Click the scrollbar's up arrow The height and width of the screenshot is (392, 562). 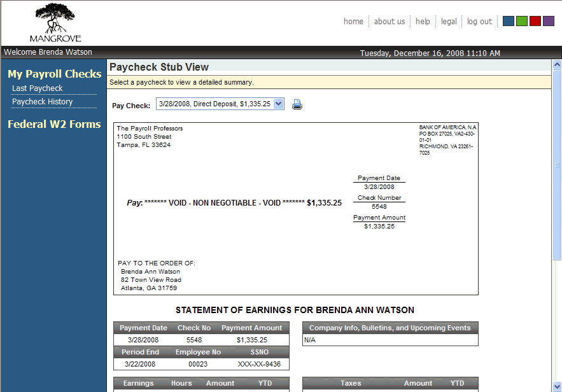pos(557,64)
